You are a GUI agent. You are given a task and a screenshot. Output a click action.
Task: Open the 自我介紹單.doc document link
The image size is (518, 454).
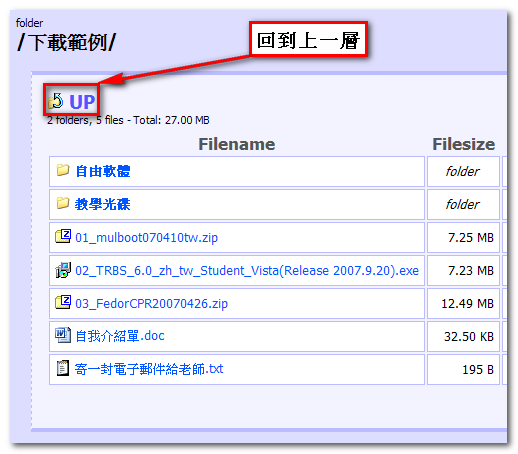coord(120,336)
